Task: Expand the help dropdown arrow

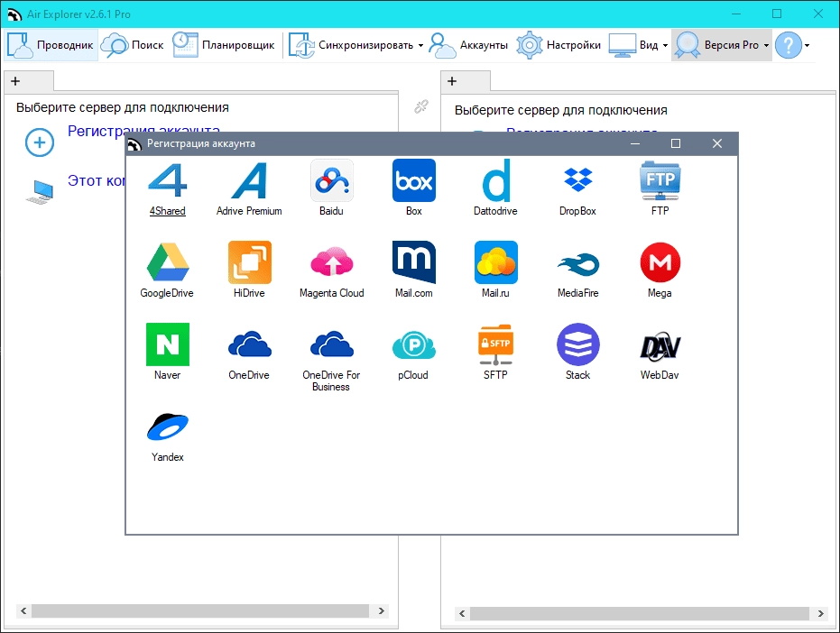Action: point(807,45)
